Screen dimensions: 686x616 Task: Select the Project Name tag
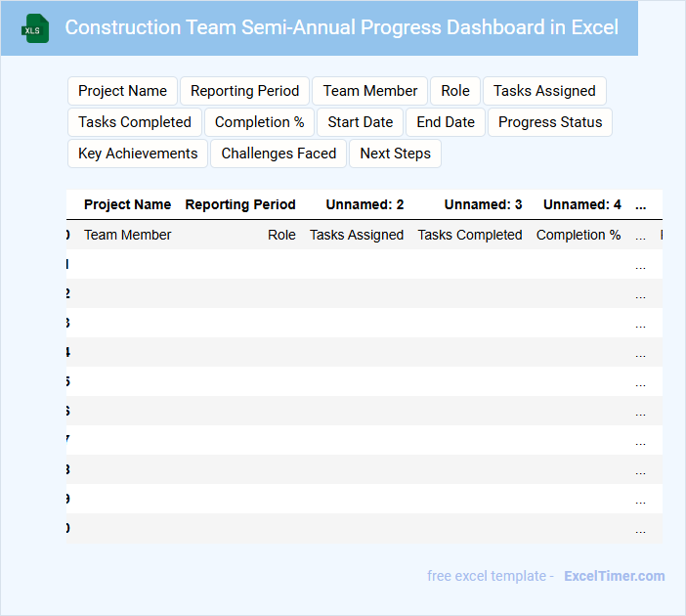click(122, 91)
